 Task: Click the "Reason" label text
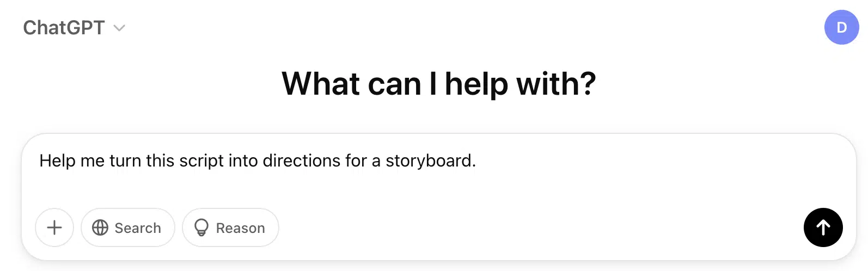(x=240, y=228)
